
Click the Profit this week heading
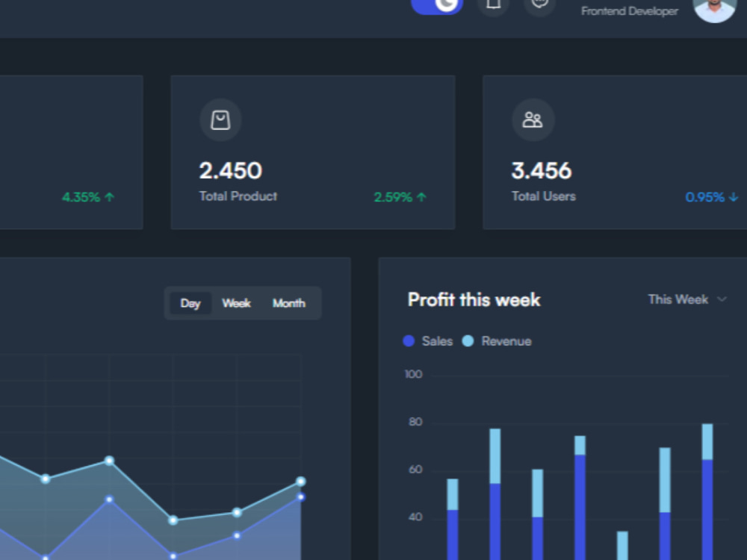474,300
